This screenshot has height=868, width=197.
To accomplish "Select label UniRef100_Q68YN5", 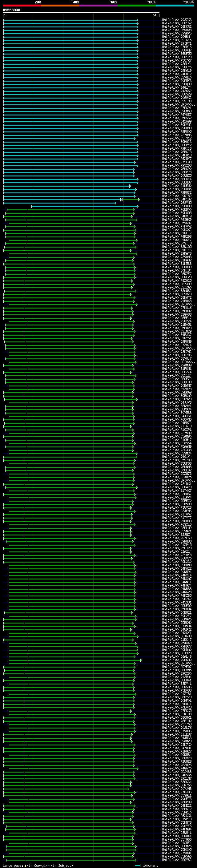I will pos(177,203).
